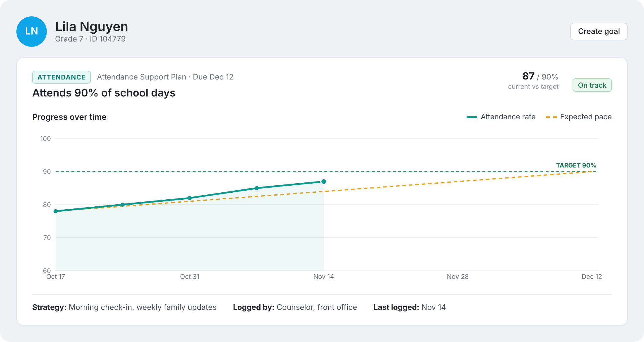The width and height of the screenshot is (644, 342).
Task: Select the Oct 17 data point
Action: pyautogui.click(x=56, y=211)
